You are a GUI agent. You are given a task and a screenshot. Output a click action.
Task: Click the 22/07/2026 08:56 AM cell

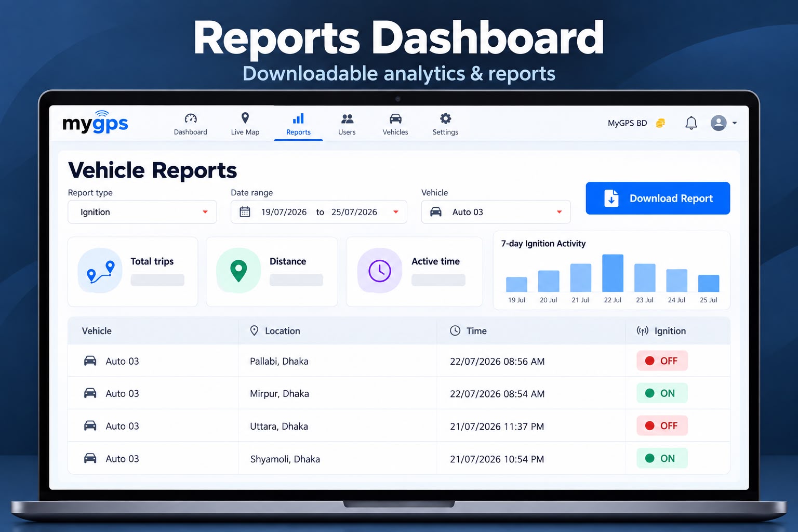(x=497, y=361)
